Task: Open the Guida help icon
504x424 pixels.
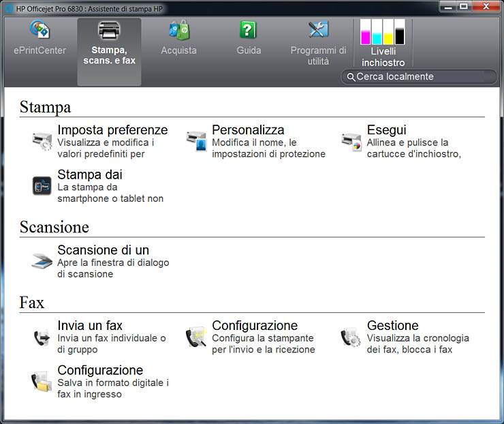Action: 248,31
